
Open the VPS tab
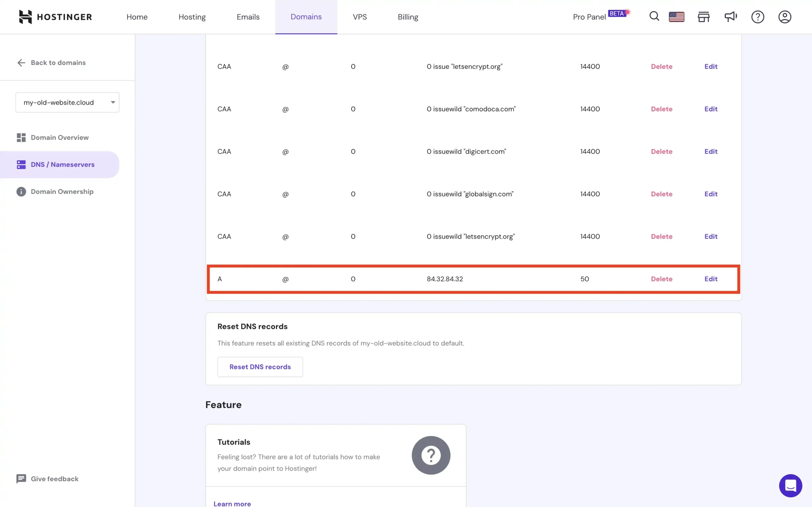[359, 17]
